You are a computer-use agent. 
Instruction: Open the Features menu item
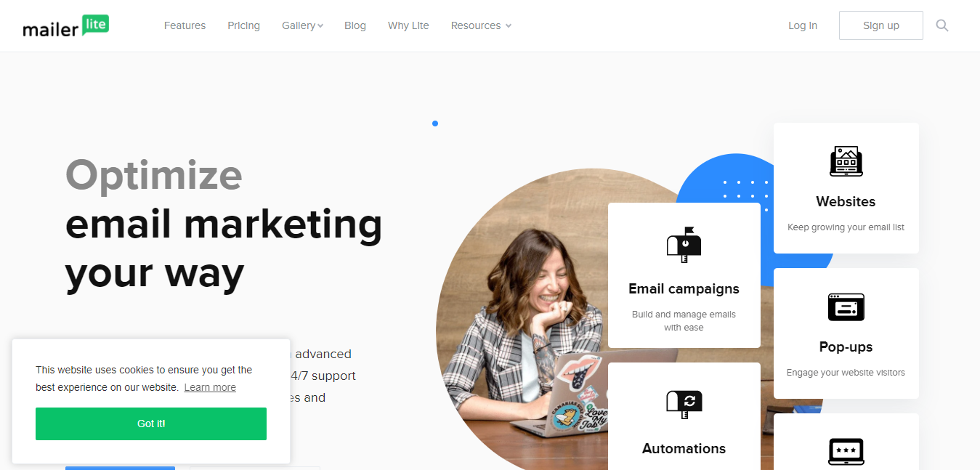click(185, 25)
